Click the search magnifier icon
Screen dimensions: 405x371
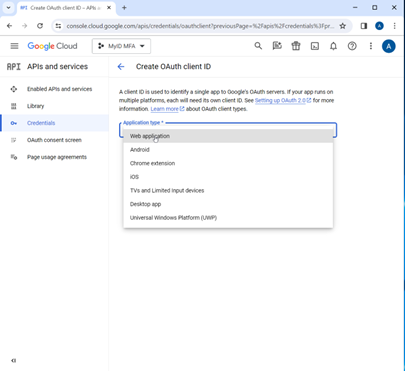(x=258, y=46)
